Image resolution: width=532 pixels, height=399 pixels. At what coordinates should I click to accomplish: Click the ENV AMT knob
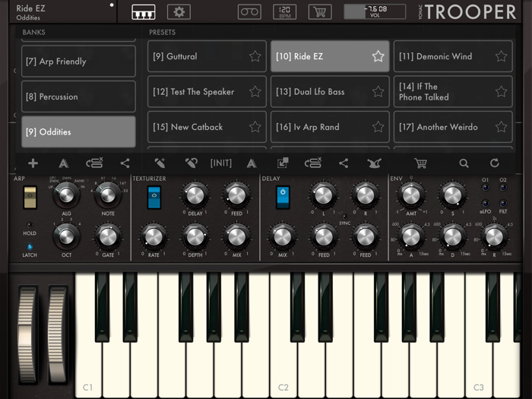(411, 195)
